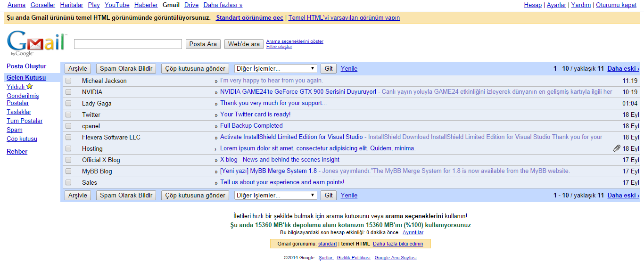Viewport: 644px width, 262px height.
Task: Open Arama in the top navigation
Action: (x=17, y=5)
